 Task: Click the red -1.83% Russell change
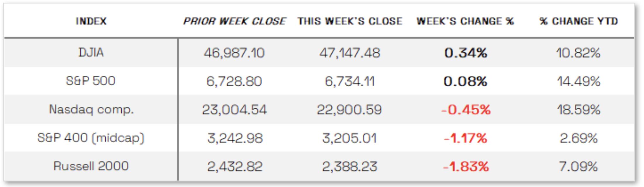point(466,167)
